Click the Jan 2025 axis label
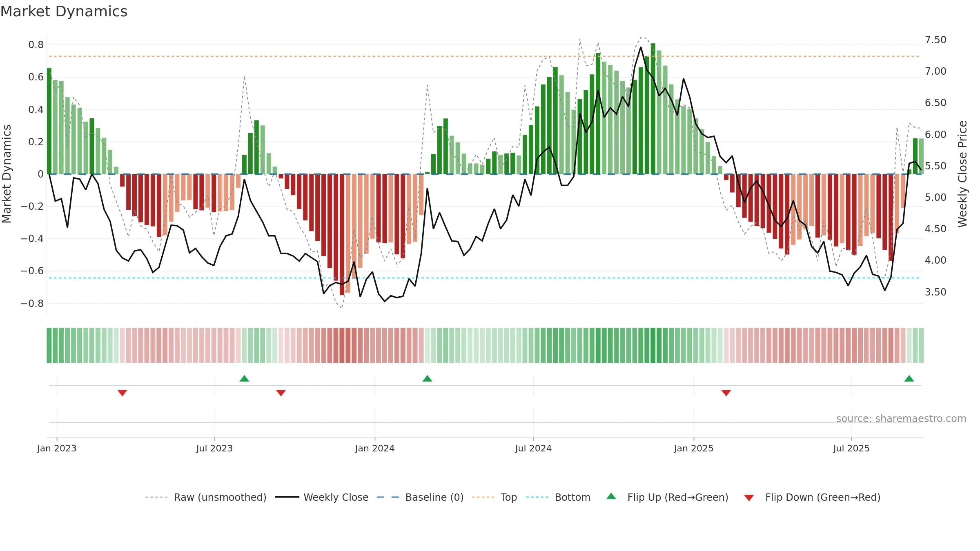Screen dimensions: 980x551 [694, 448]
